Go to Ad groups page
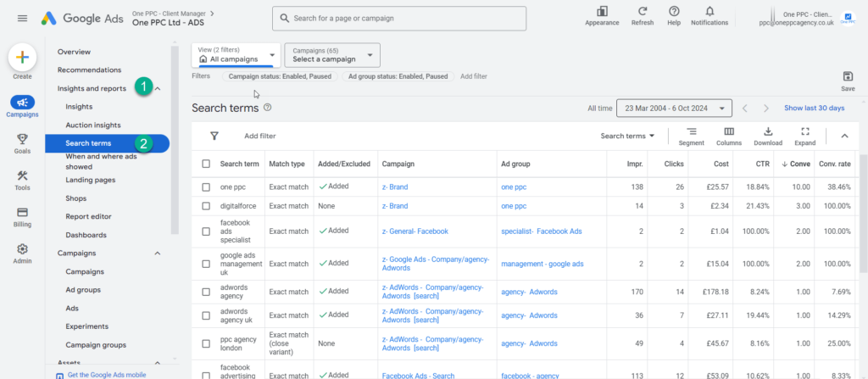Viewport: 868px width, 379px height. [83, 290]
